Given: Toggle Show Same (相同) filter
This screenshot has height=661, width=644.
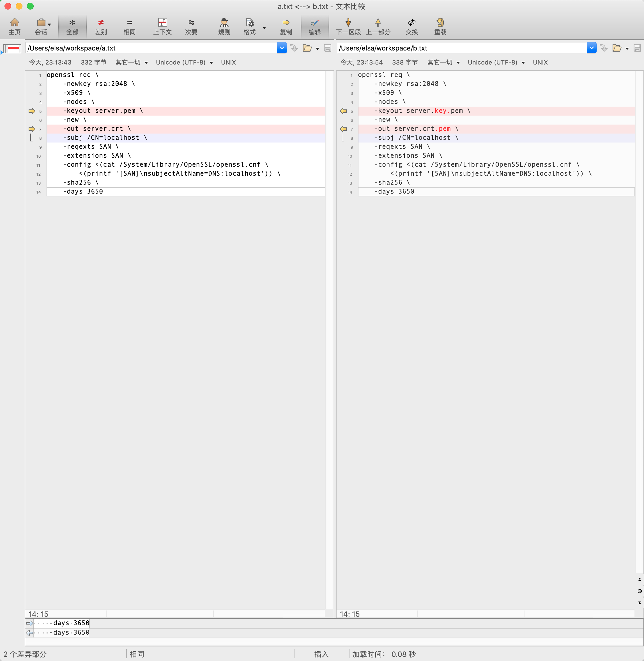Looking at the screenshot, I should click(x=129, y=26).
